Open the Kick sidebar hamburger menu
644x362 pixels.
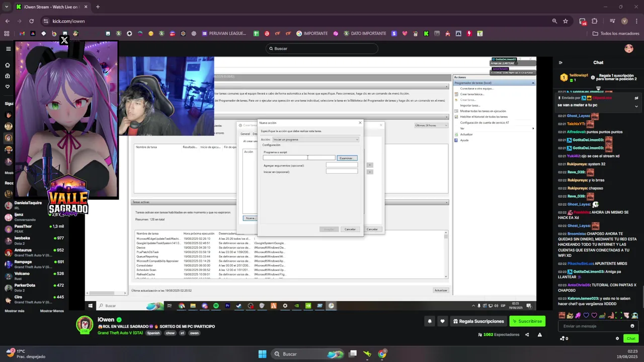[8, 49]
